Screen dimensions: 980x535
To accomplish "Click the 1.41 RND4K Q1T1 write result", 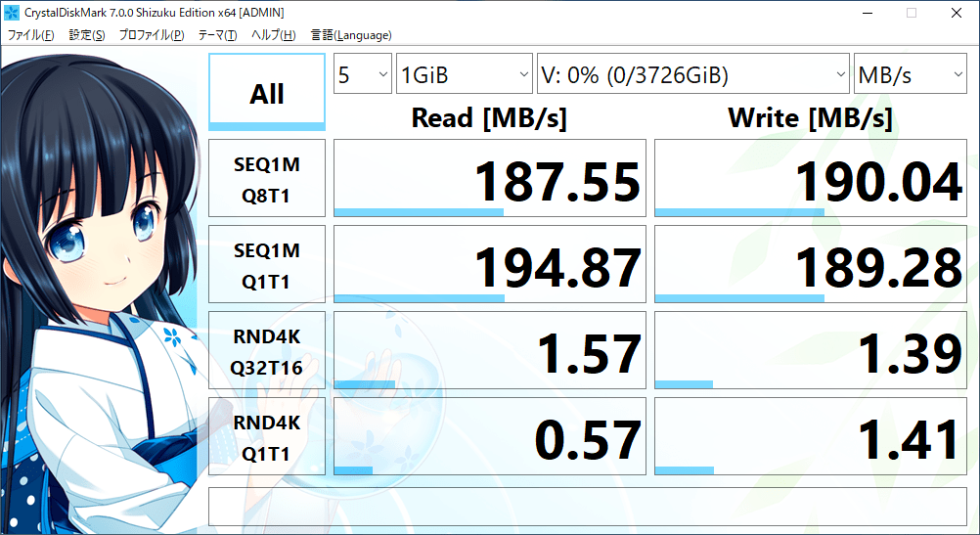I will [811, 436].
